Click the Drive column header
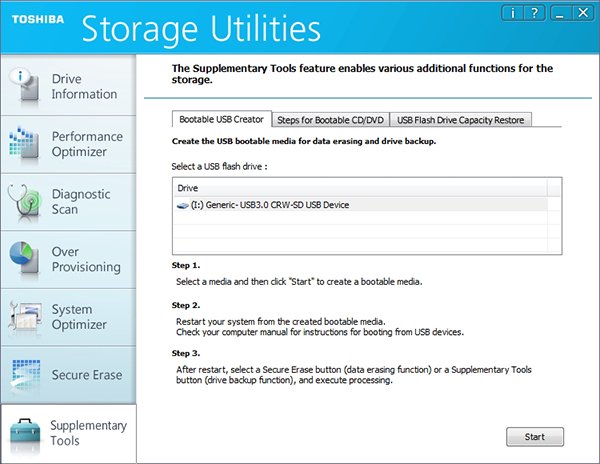Viewport: 600px width, 464px height. point(361,188)
